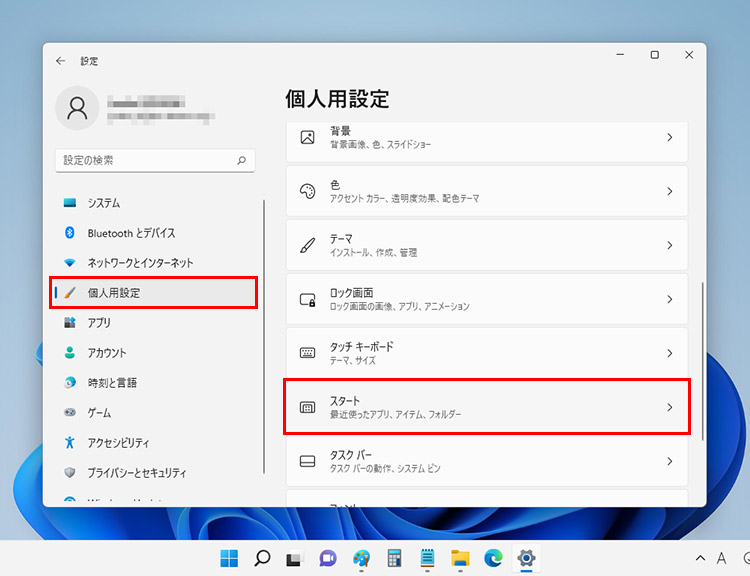
Task: Expand the chevron on the テーマ row
Action: pyautogui.click(x=669, y=245)
